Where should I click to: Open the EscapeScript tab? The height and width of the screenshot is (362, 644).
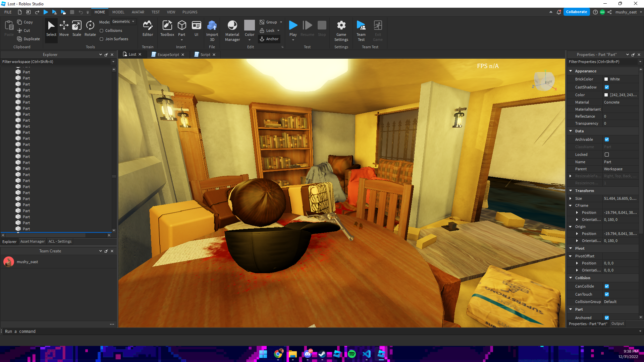(x=168, y=55)
